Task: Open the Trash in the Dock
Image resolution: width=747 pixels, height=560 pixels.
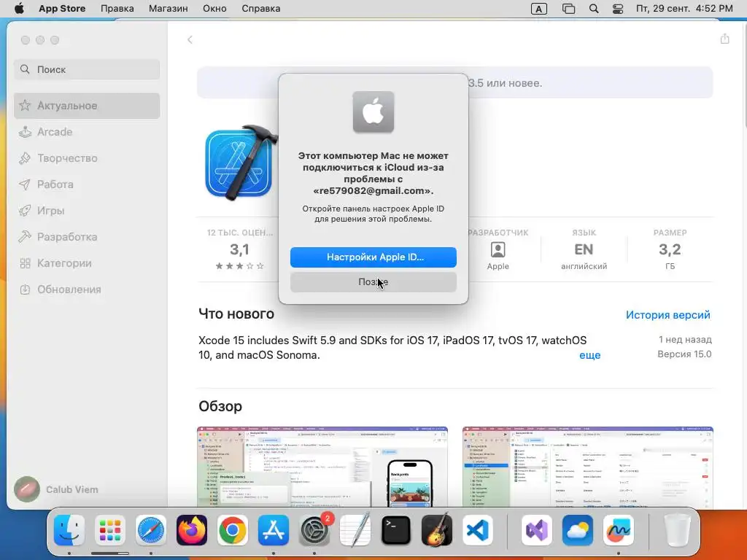Action: point(677,530)
